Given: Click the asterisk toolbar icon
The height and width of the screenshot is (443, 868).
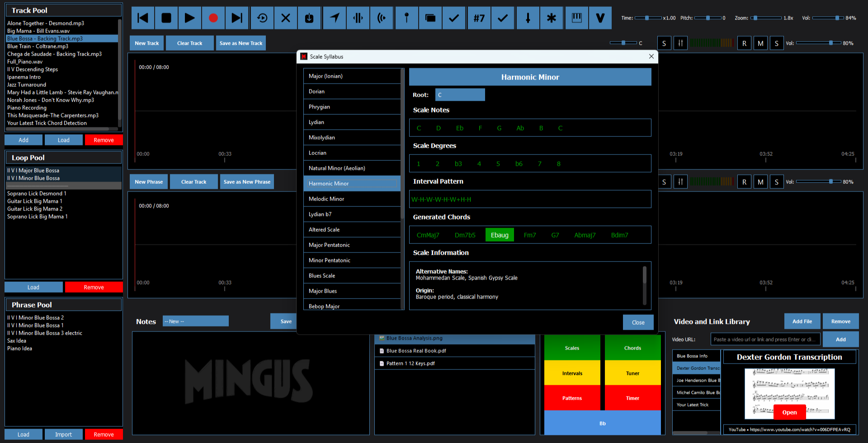Looking at the screenshot, I should tap(551, 18).
